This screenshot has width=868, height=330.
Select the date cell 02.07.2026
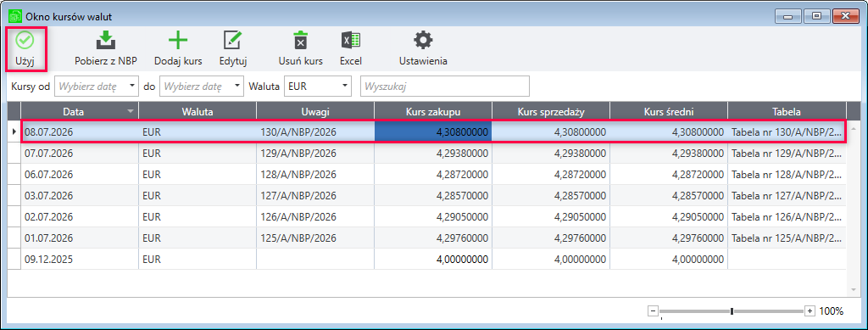click(x=80, y=216)
